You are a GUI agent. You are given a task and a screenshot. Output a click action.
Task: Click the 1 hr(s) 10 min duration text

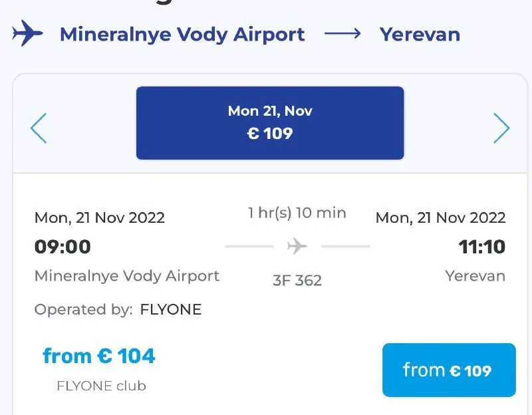[297, 213]
